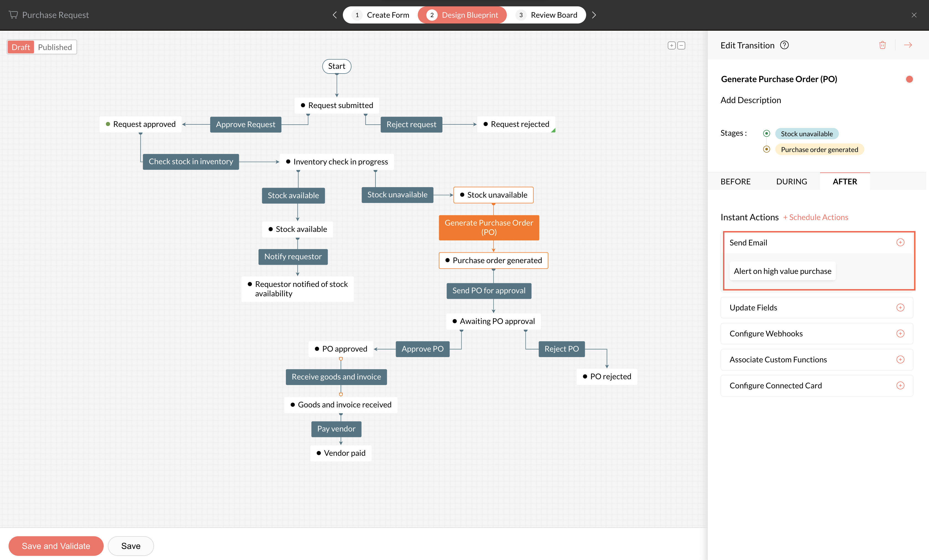This screenshot has height=560, width=929.
Task: Select the Stock unavailable stage radio
Action: tap(766, 134)
